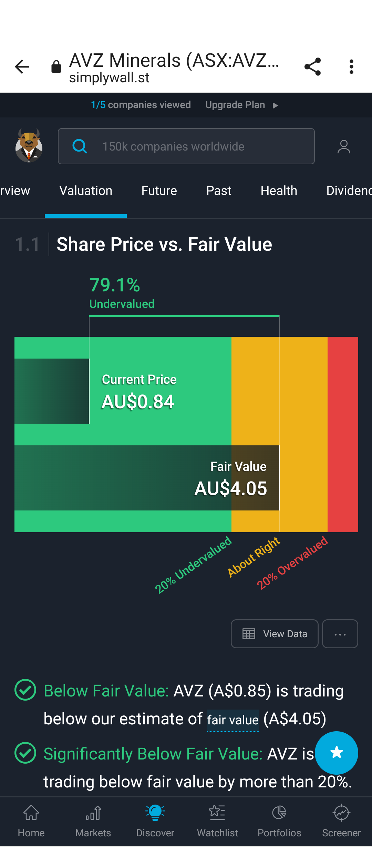The image size is (372, 868).
Task: Open the fair value definition link
Action: (233, 720)
